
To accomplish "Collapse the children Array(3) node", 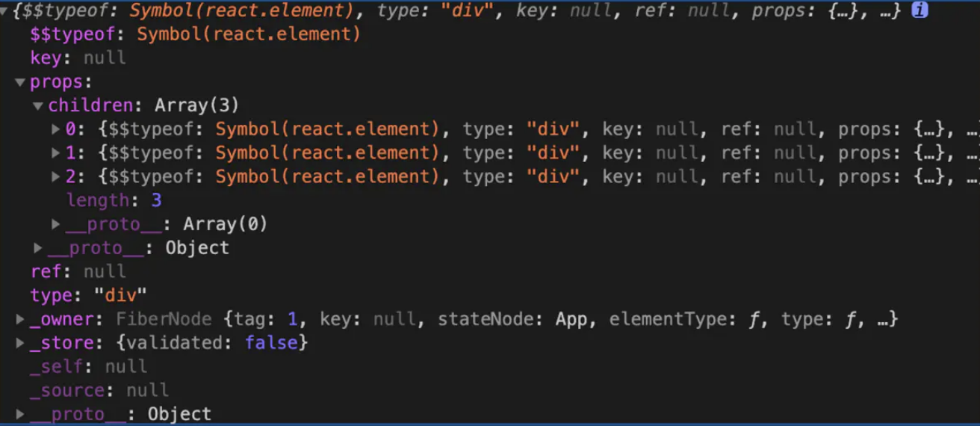I will 38,106.
